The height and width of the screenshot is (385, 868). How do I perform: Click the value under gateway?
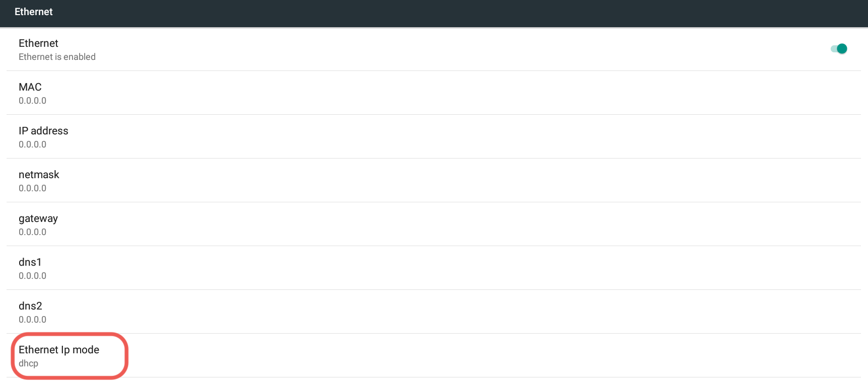32,232
